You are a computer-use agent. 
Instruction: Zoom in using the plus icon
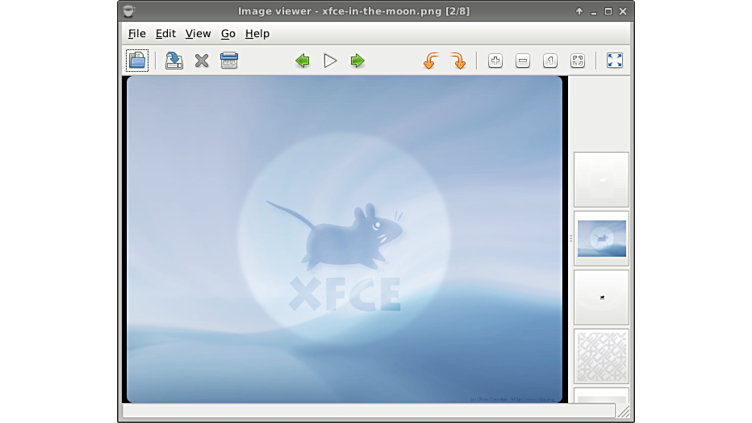click(495, 61)
